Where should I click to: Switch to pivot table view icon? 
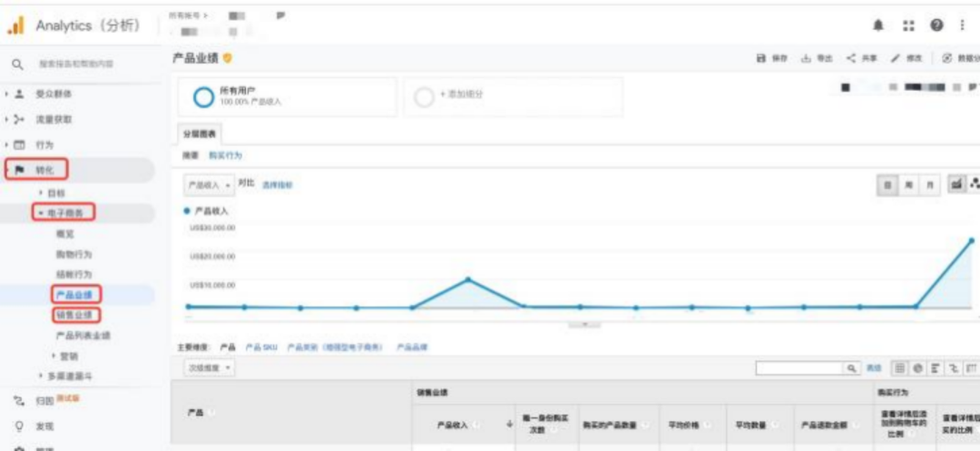pos(972,368)
